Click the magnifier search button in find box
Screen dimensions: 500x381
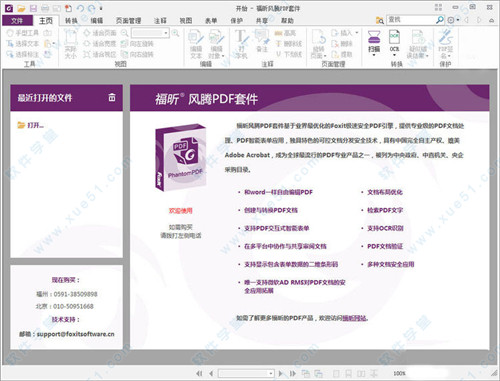[x=440, y=20]
